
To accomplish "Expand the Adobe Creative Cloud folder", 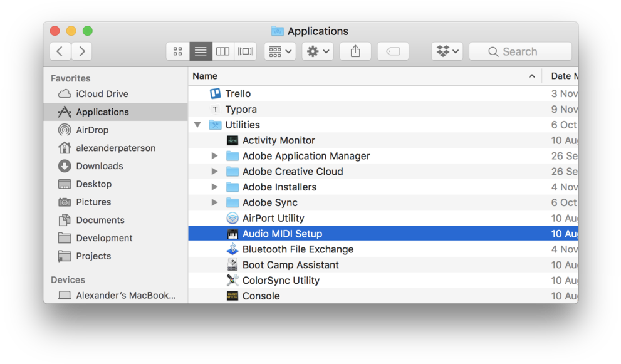I will [214, 172].
